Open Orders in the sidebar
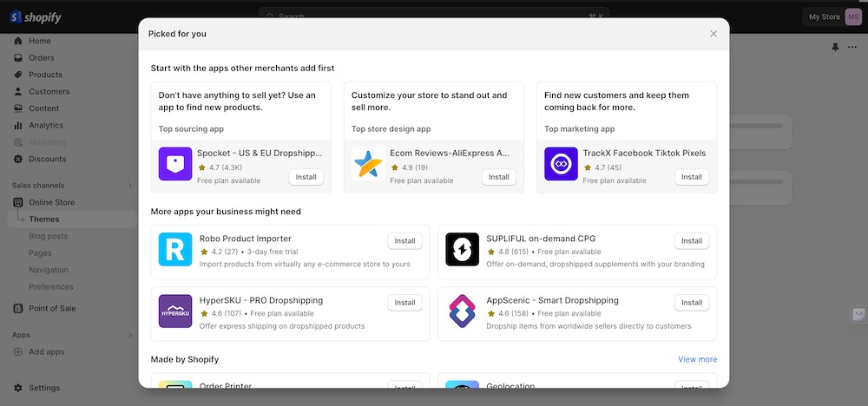 pos(42,57)
